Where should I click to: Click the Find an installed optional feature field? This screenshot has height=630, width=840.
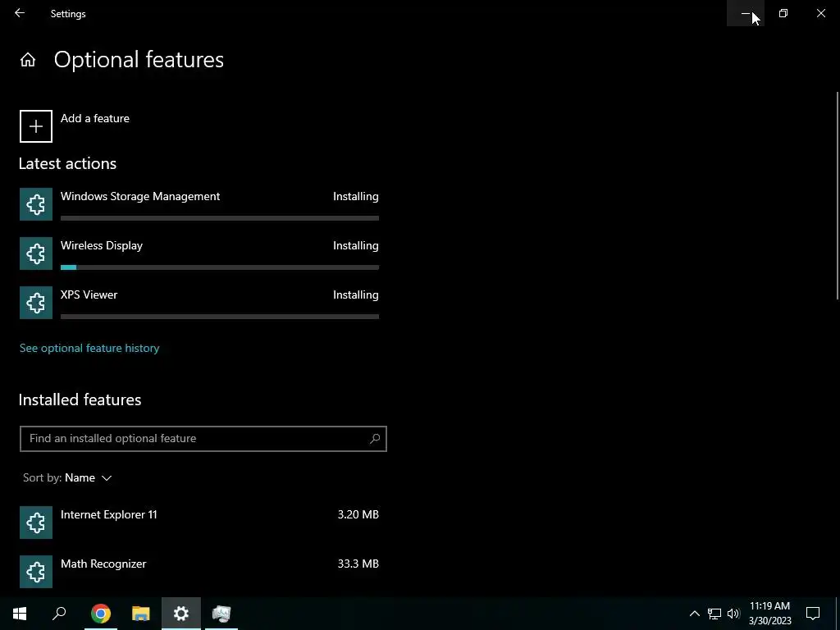click(203, 439)
